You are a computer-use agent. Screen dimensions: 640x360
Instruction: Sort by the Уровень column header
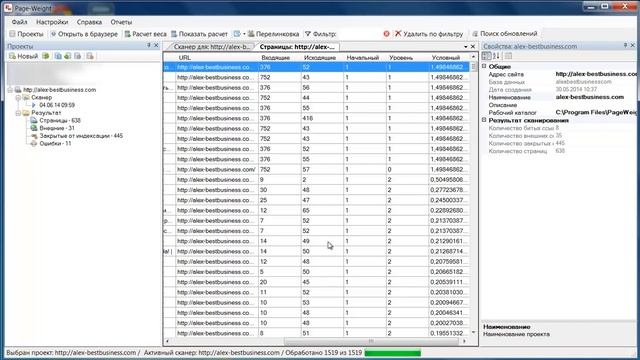(407, 58)
